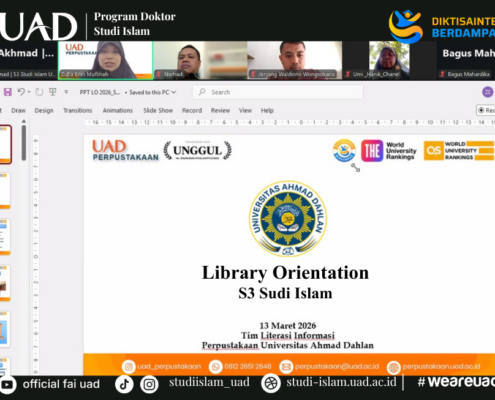
Task: Click the '13 Maret 2026' date text
Action: click(x=288, y=325)
